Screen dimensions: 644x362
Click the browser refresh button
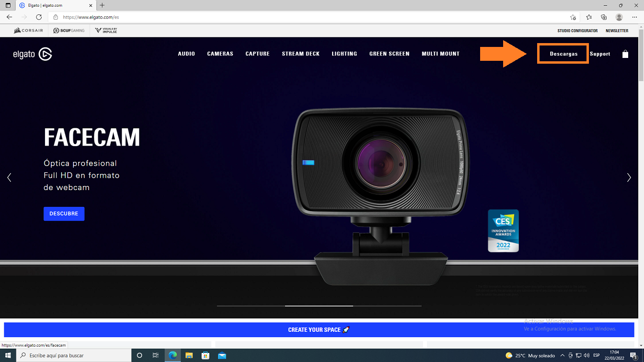pos(39,17)
